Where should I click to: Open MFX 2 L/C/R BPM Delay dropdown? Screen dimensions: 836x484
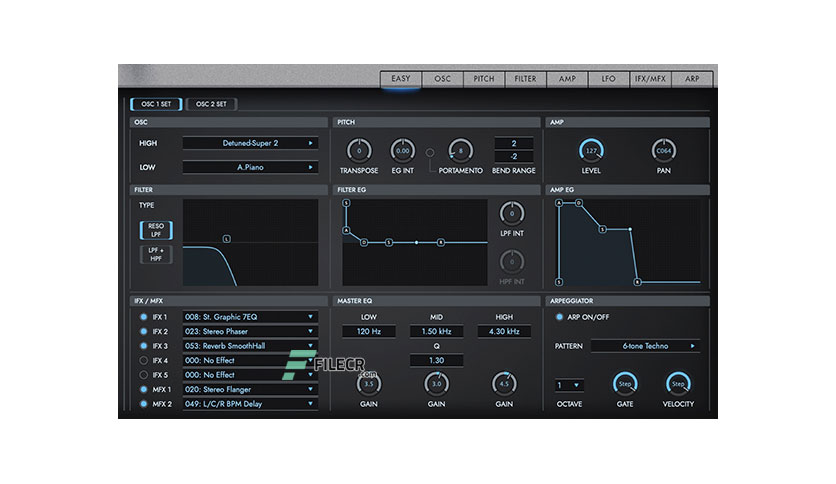(x=250, y=404)
